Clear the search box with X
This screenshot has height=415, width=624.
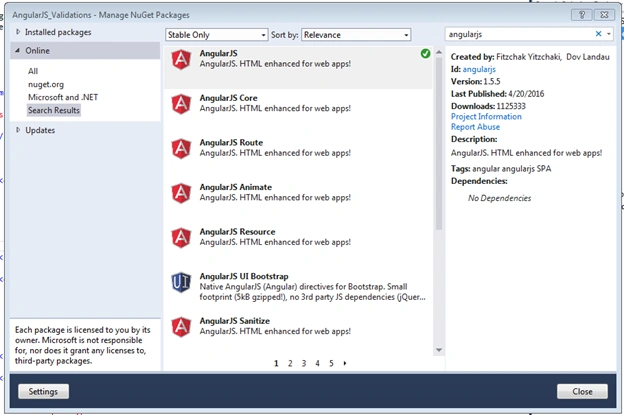pos(598,34)
